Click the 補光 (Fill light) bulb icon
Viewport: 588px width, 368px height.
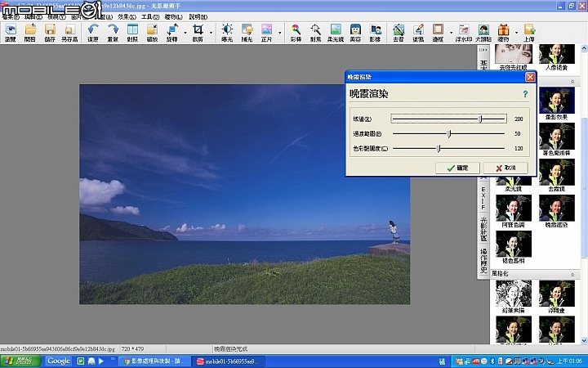click(x=247, y=32)
